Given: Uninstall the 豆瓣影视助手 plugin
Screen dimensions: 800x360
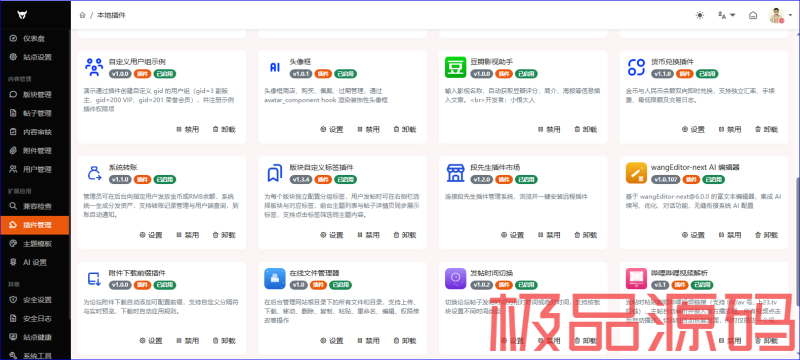Looking at the screenshot, I should tap(585, 130).
